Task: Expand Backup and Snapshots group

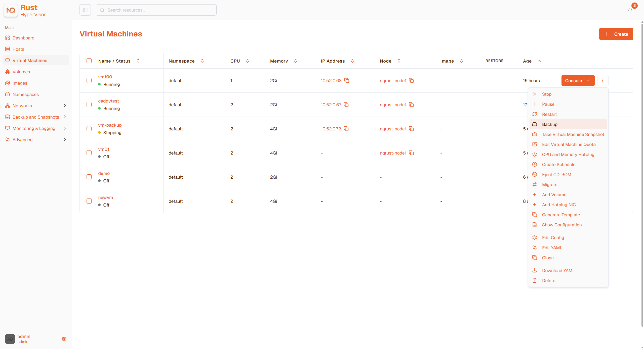Action: click(36, 117)
